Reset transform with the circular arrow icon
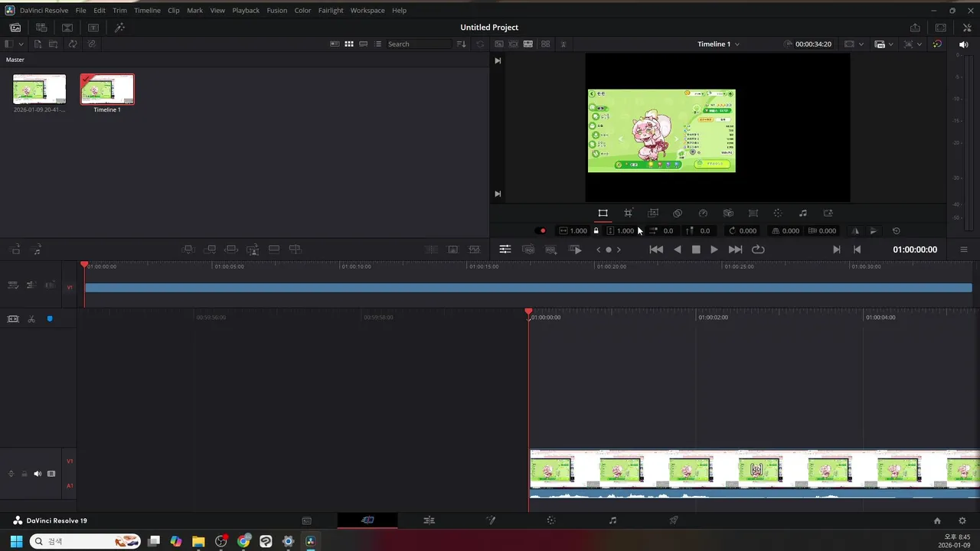 tap(897, 231)
